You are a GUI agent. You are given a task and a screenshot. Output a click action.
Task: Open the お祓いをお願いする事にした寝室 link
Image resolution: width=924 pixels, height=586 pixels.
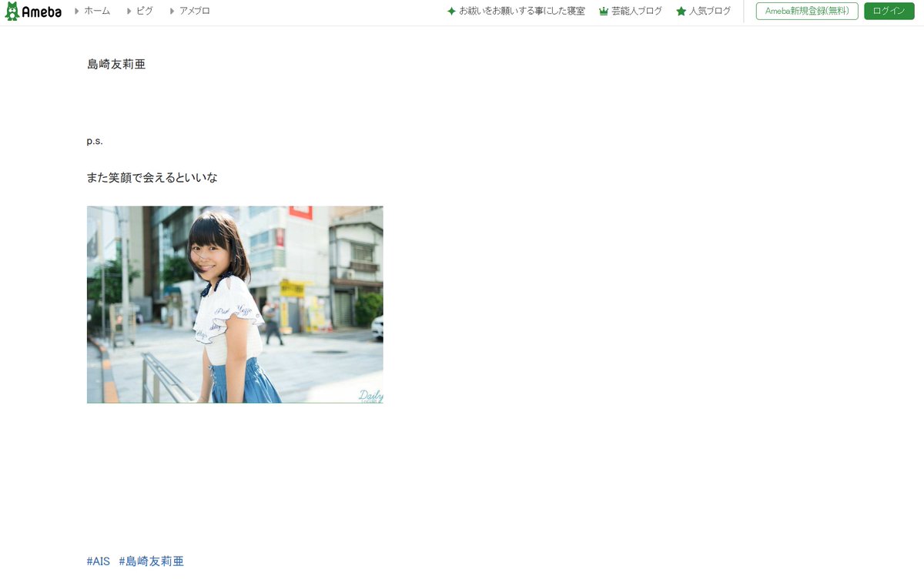tap(522, 12)
